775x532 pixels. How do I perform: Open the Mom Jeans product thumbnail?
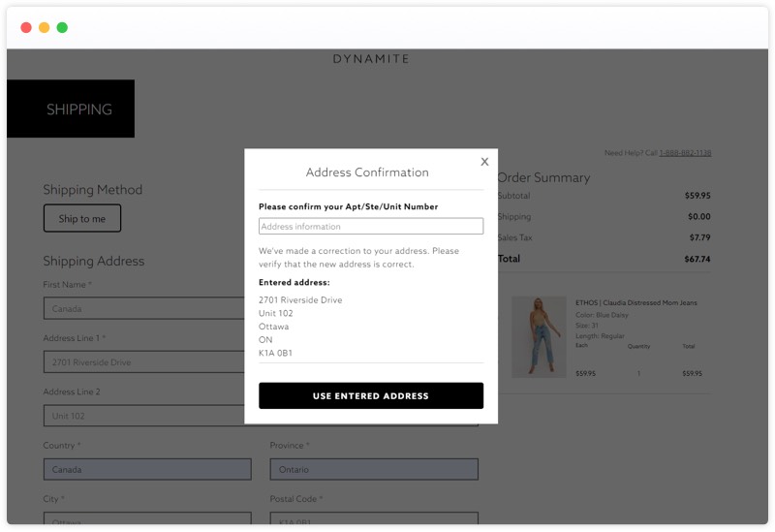coord(539,336)
